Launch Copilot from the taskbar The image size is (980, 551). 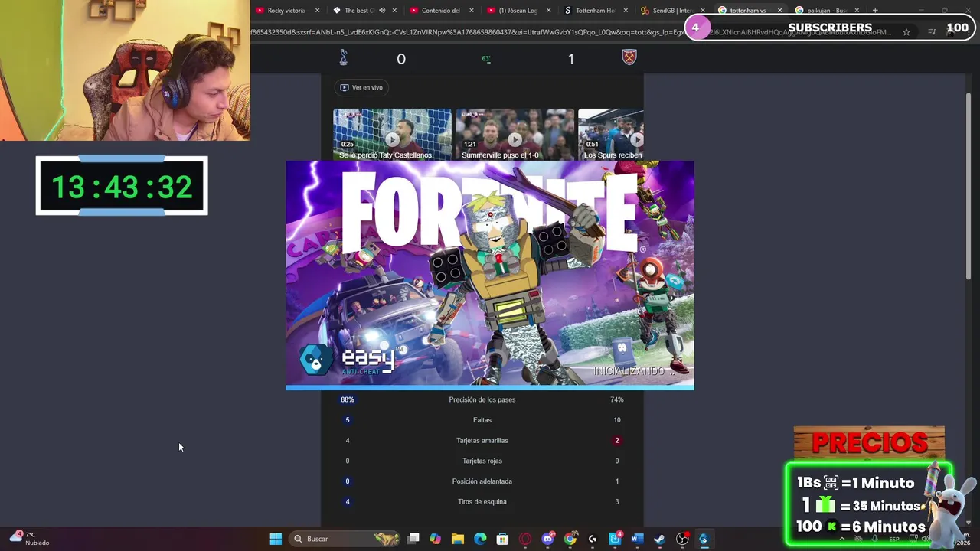pyautogui.click(x=436, y=539)
